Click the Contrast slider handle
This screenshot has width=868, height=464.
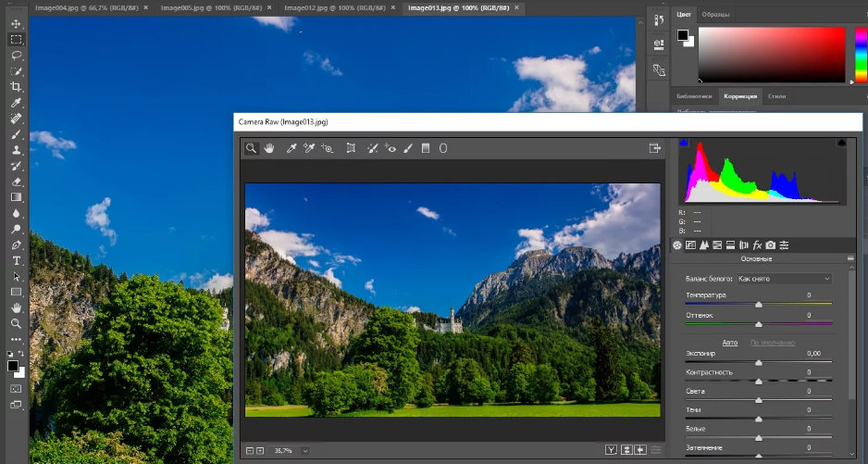[x=759, y=382]
